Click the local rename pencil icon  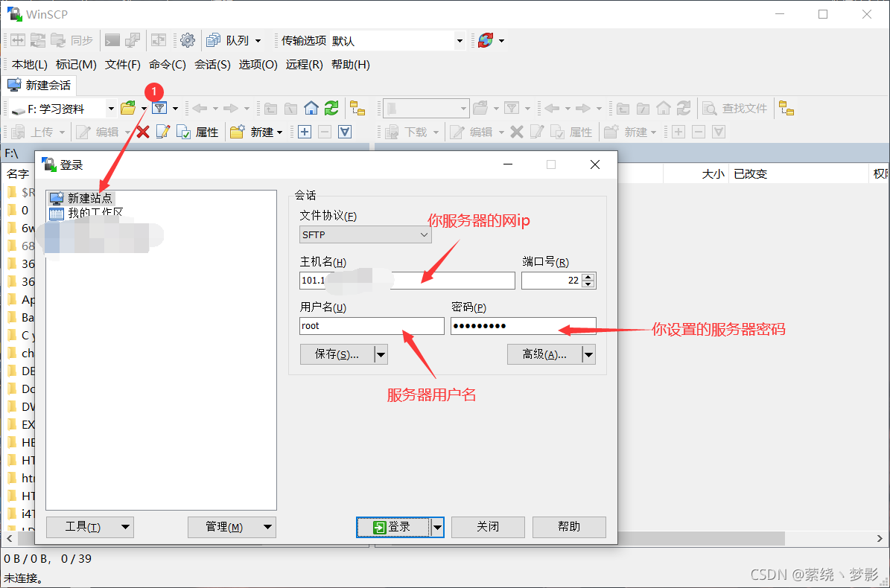163,132
